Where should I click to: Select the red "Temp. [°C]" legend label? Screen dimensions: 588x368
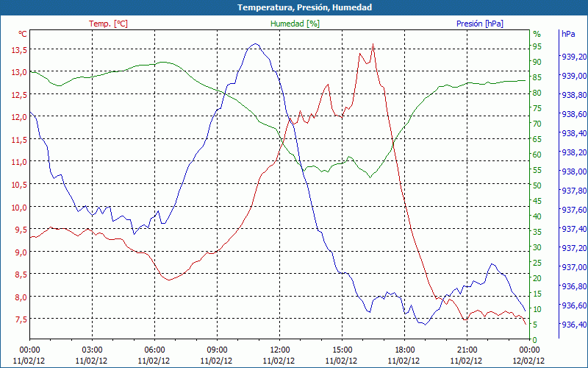coord(108,24)
